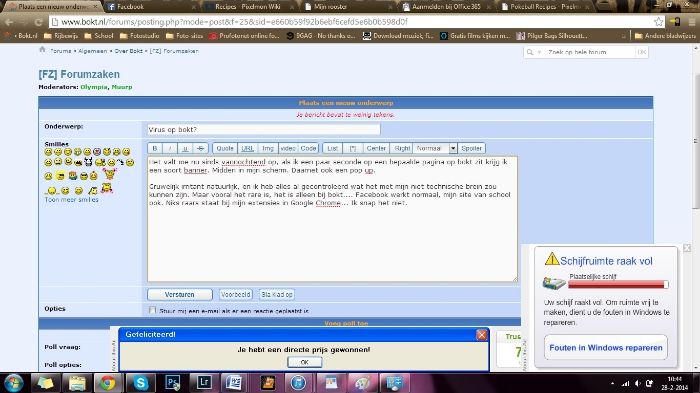
Task: Toggle bold formatting in the post editor
Action: (x=154, y=148)
